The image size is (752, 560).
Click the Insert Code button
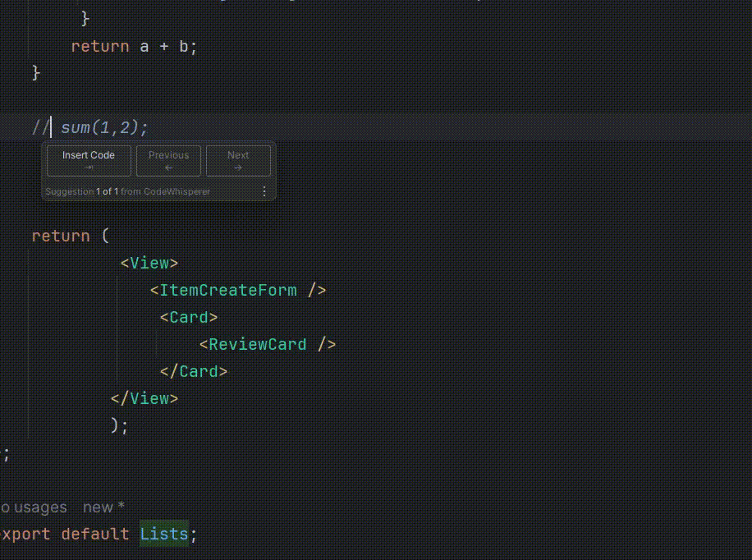pos(89,161)
